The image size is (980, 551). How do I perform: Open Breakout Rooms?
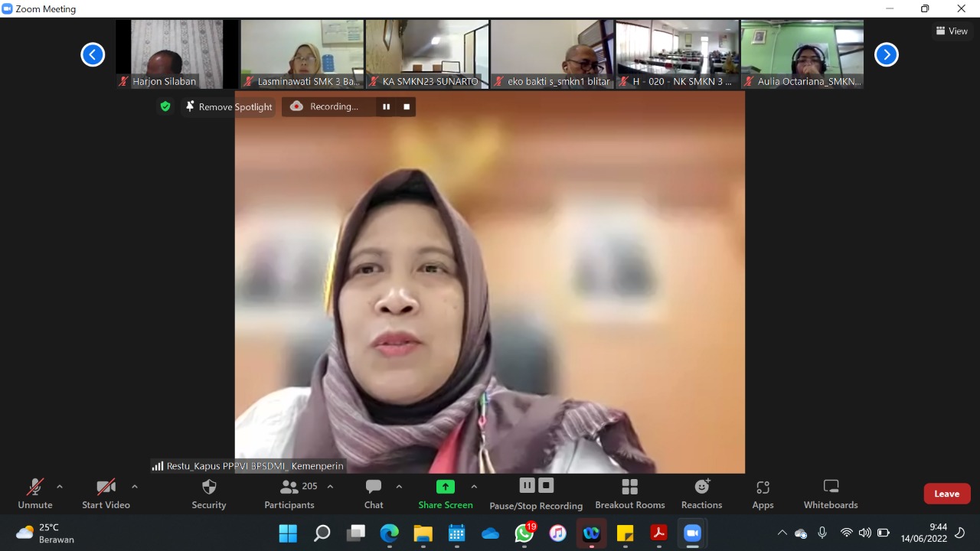click(x=630, y=494)
